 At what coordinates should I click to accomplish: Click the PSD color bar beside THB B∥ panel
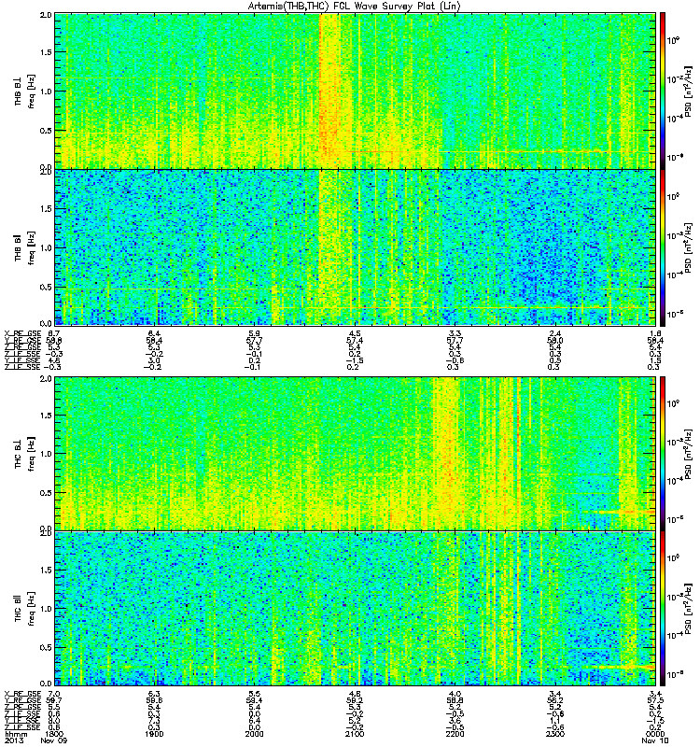click(662, 247)
